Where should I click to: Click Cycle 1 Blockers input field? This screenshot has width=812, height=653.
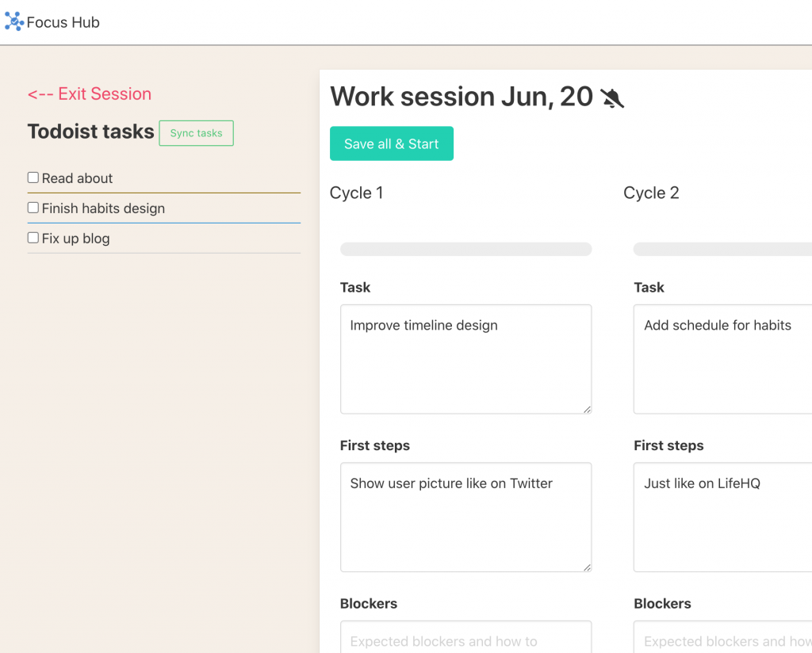point(465,637)
